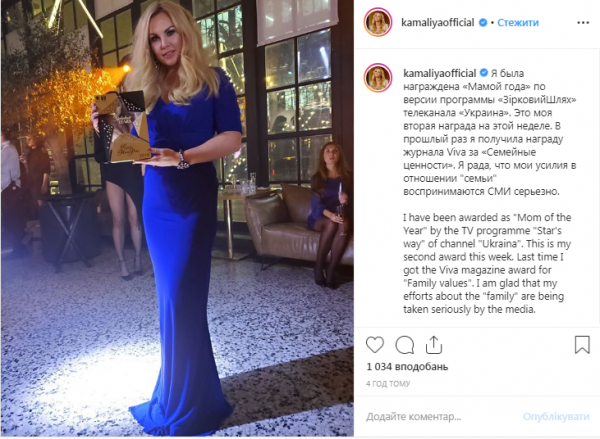Publish comment with Опублікувати button
600x439 pixels.
click(x=556, y=416)
